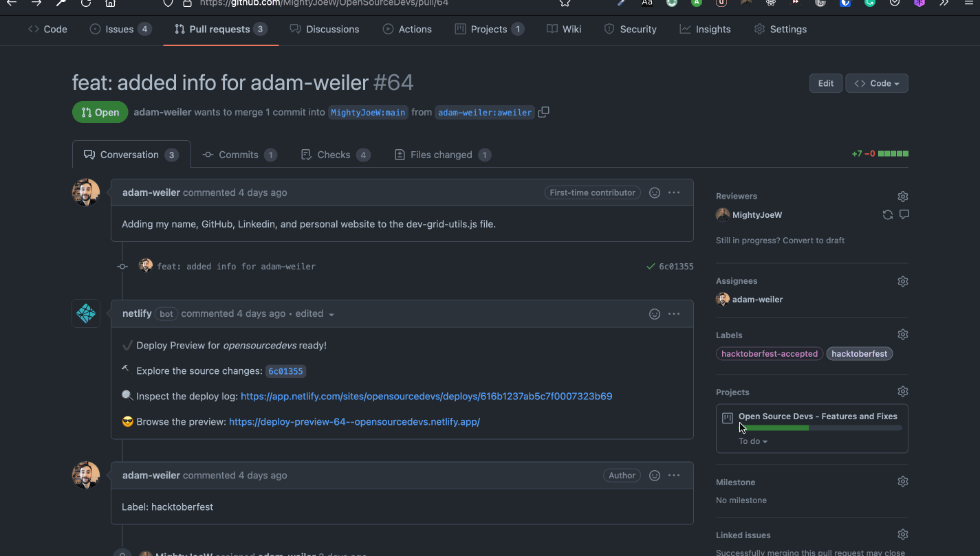Click the '4 days ago' timestamp on first comment
Screen dimensions: 980x556
coord(263,192)
